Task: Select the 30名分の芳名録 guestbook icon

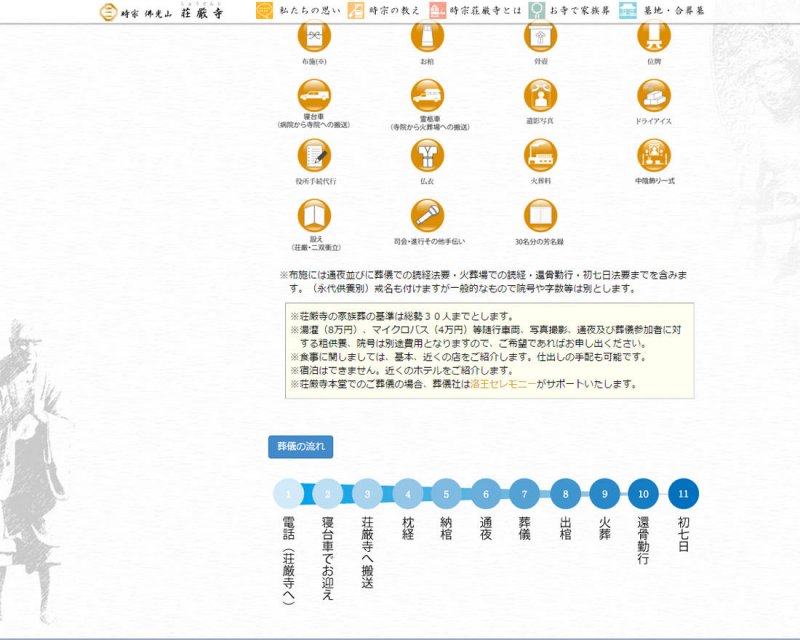Action: (x=540, y=215)
